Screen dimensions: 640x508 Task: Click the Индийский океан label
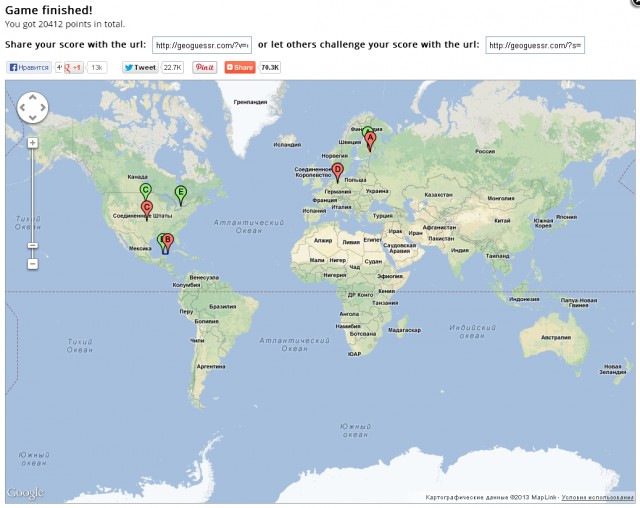(472, 332)
